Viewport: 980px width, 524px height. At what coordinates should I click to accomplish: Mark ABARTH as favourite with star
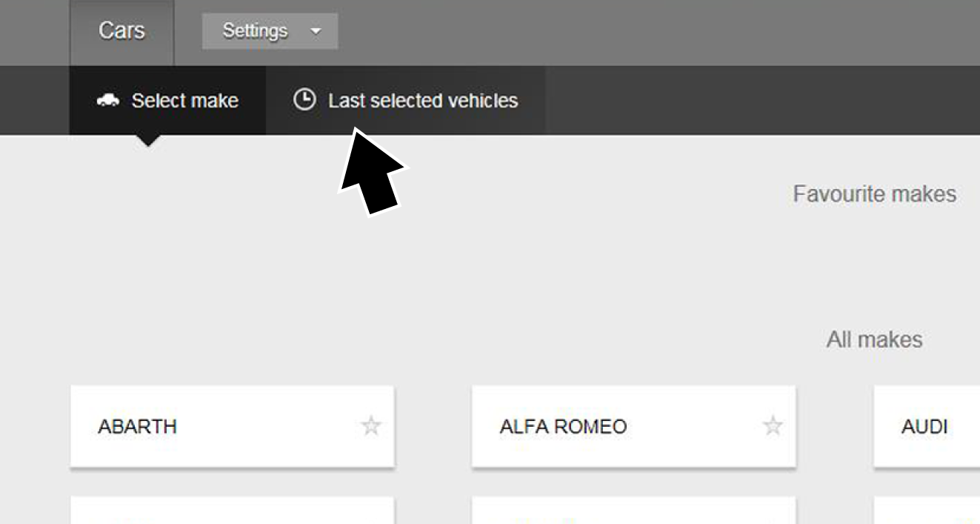[x=371, y=426]
